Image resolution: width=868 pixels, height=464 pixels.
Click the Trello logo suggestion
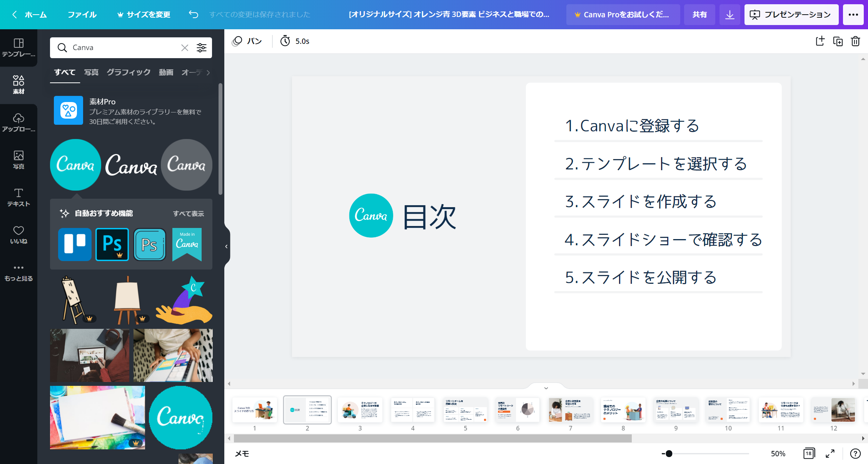point(75,245)
